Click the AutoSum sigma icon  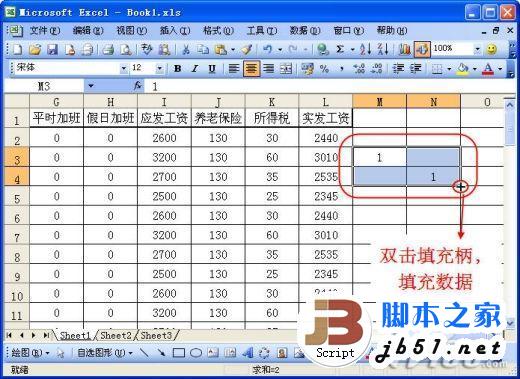[340, 50]
